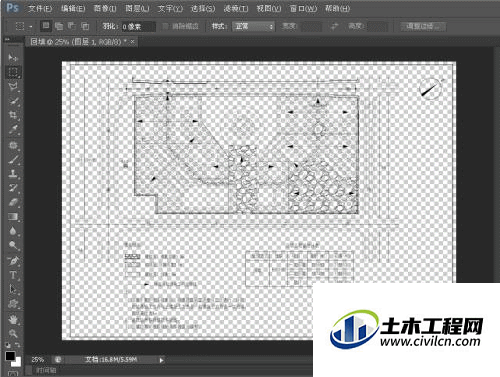Select the Eraser tool

pos(13,202)
